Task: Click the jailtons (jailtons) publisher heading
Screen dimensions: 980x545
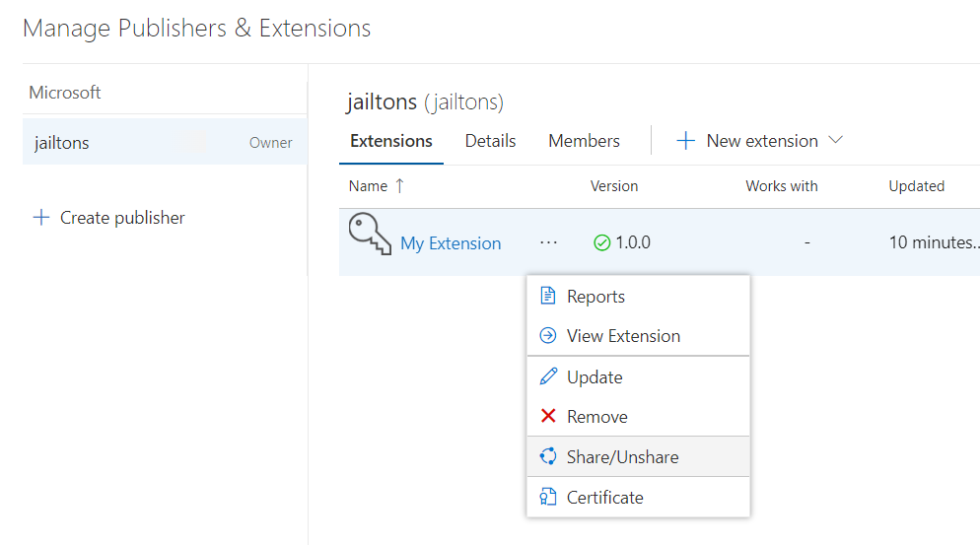Action: (425, 102)
